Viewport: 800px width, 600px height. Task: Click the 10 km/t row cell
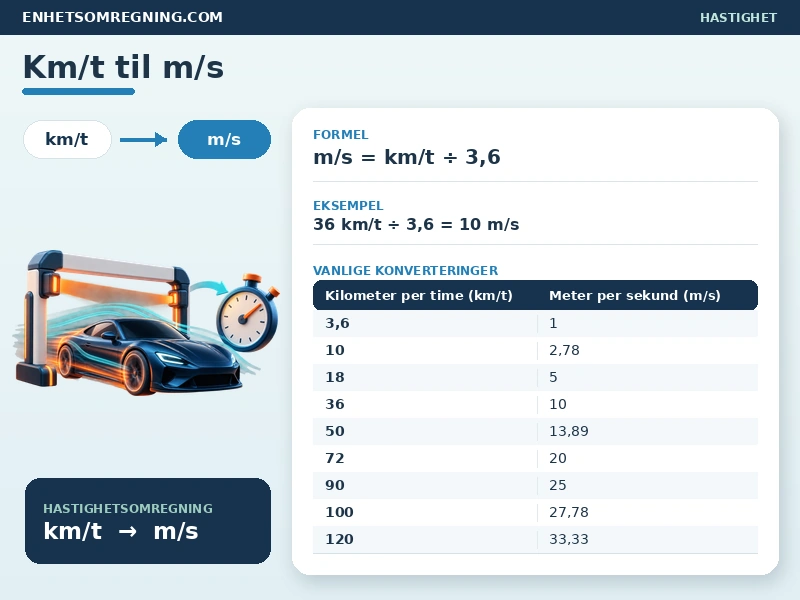[425, 350]
